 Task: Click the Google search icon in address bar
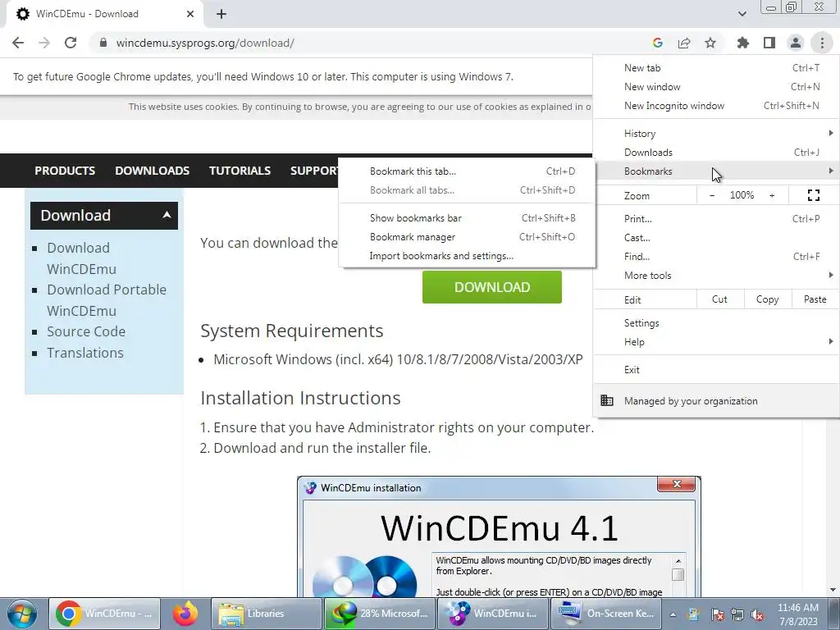tap(658, 43)
